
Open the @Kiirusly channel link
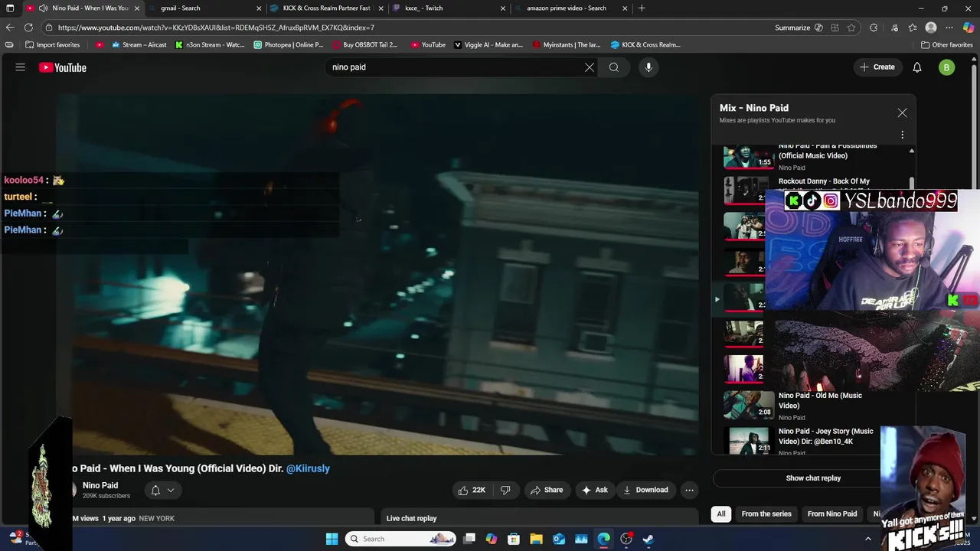[308, 468]
